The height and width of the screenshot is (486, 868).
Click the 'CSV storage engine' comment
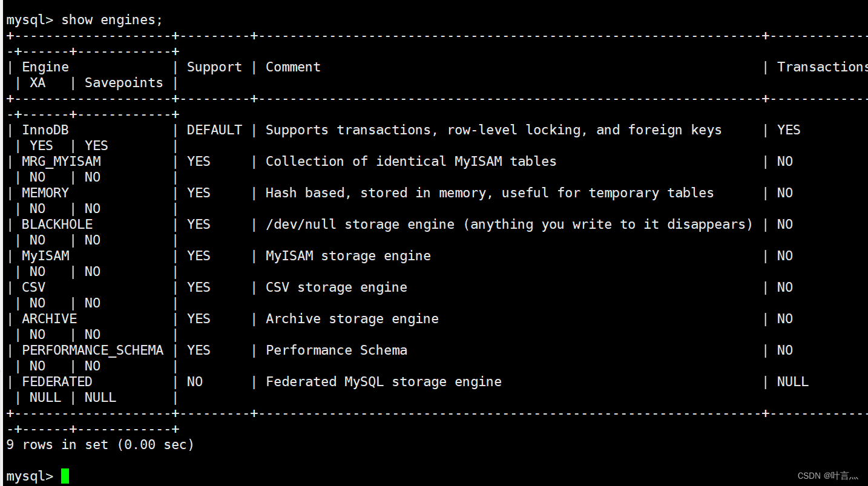point(337,287)
